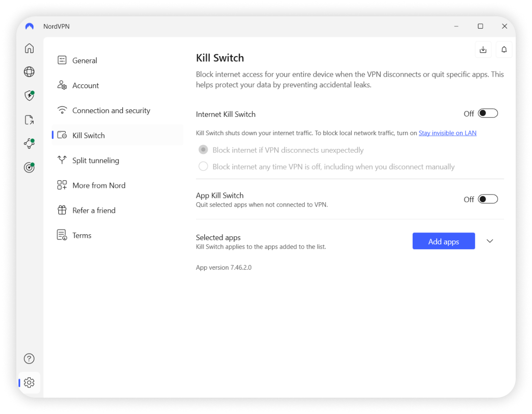Open the Home icon in sidebar
The image size is (532, 414).
tap(29, 48)
